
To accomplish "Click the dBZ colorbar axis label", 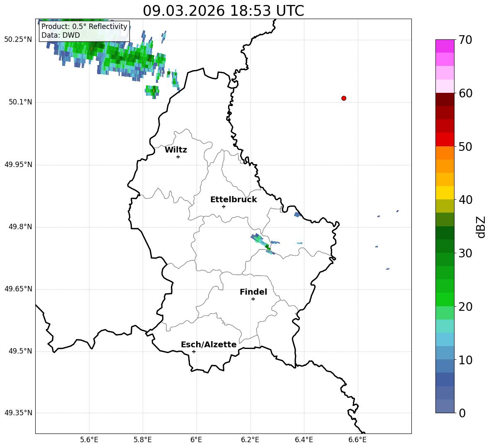I will tap(481, 227).
